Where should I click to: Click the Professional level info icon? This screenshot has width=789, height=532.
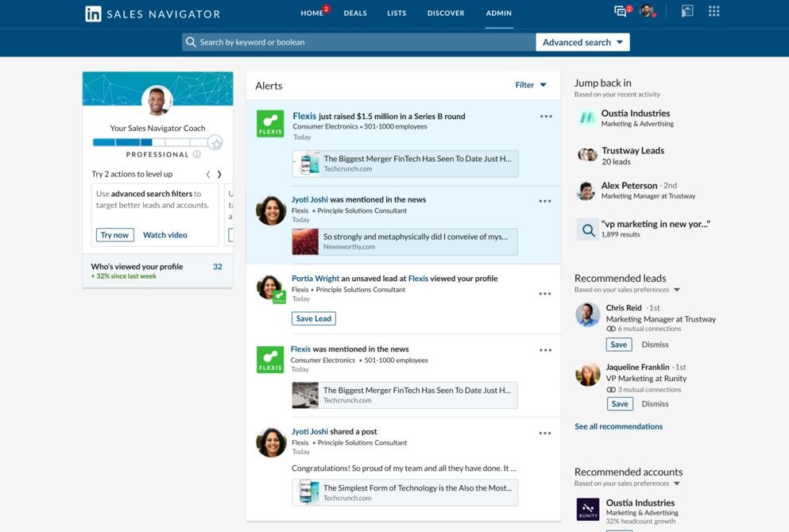(197, 154)
